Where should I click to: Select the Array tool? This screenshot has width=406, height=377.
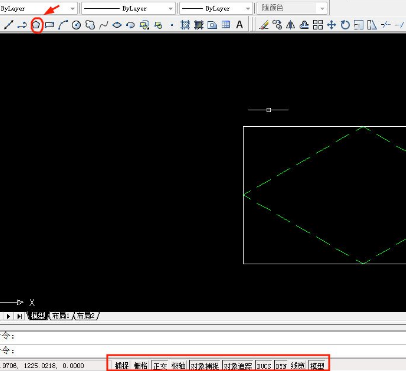(318, 25)
